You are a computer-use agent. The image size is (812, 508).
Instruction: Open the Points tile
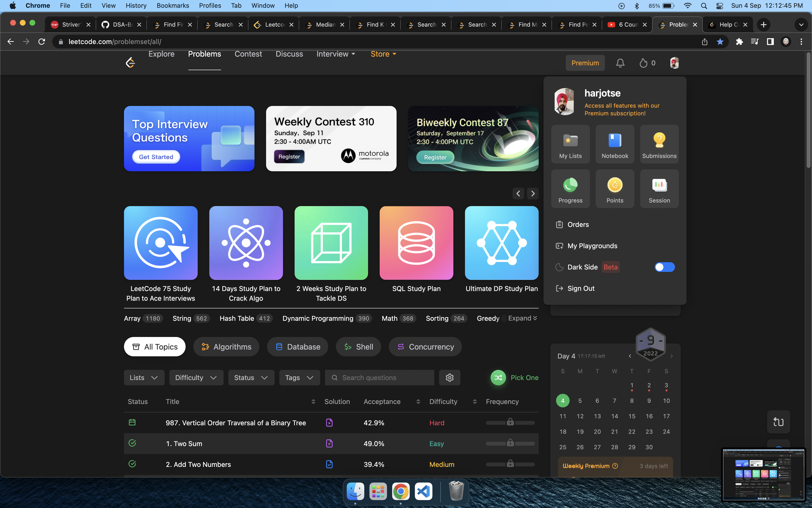tap(615, 189)
